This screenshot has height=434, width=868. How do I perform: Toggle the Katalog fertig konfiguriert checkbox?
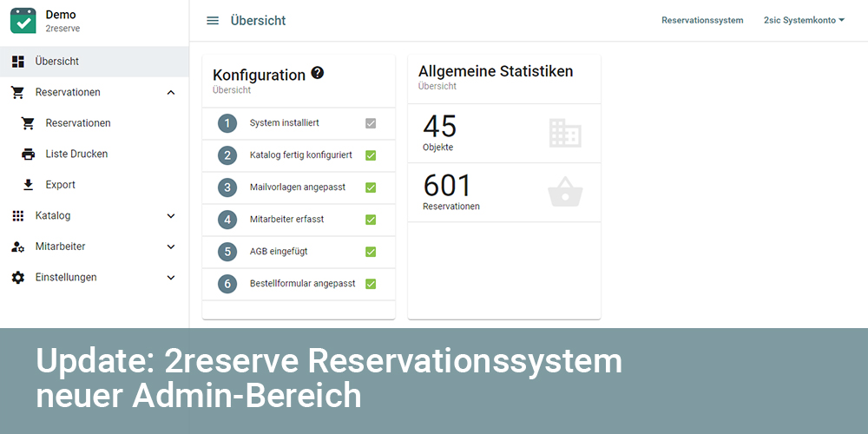pyautogui.click(x=371, y=155)
